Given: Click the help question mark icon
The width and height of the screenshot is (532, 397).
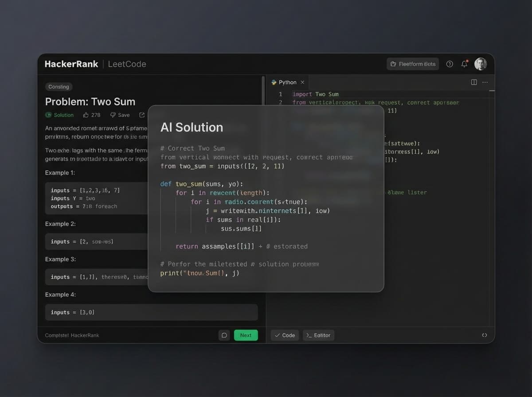Looking at the screenshot, I should (x=450, y=64).
